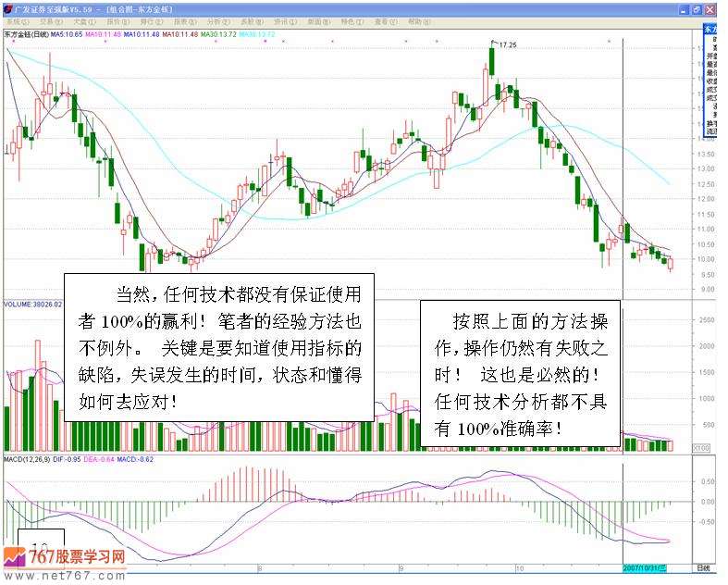Click the X100 volume scale label

[701, 448]
